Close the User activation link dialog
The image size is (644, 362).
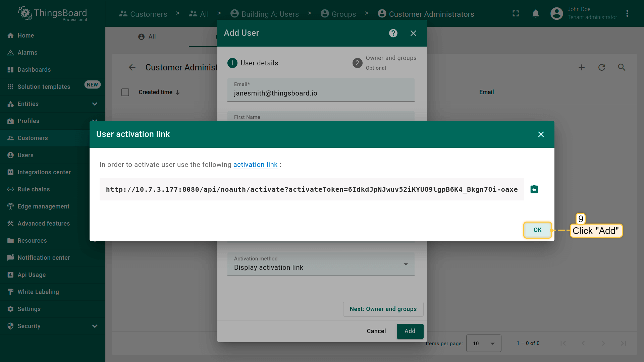click(x=541, y=134)
